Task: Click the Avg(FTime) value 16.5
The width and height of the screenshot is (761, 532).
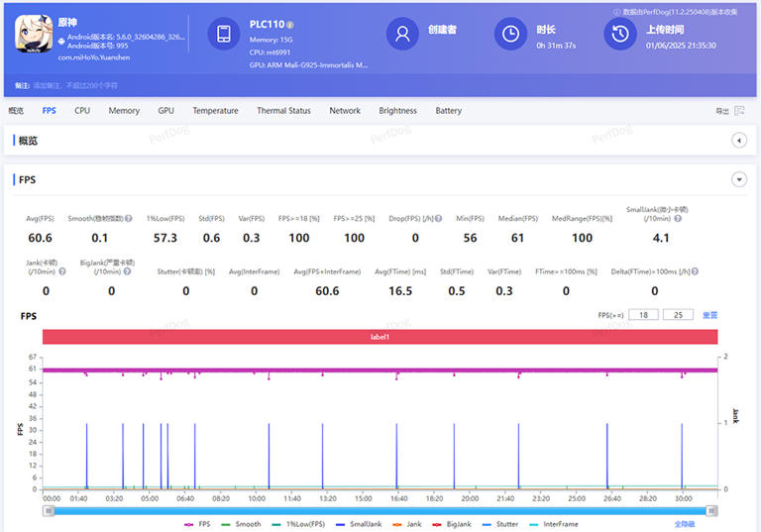Action: (400, 290)
